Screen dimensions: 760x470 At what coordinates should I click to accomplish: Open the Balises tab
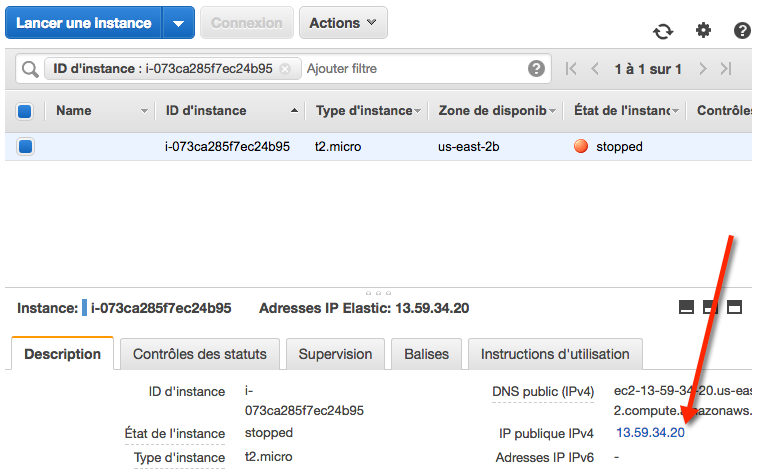click(426, 354)
